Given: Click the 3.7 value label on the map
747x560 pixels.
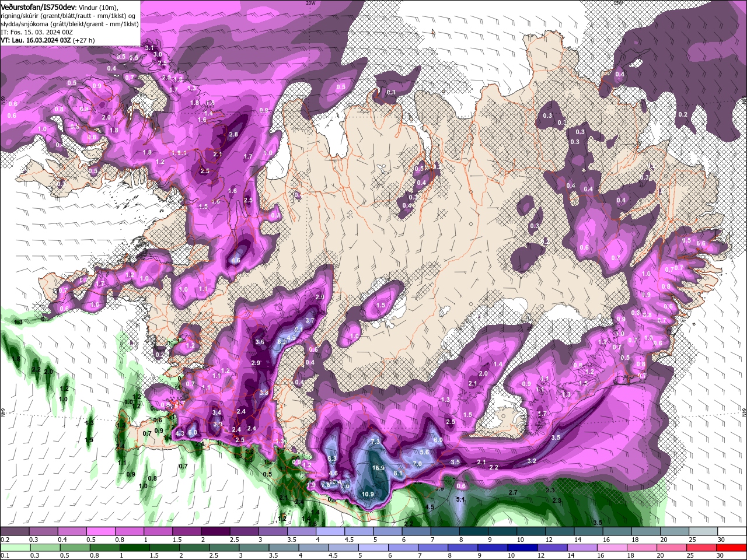Looking at the screenshot, I should click(310, 320).
